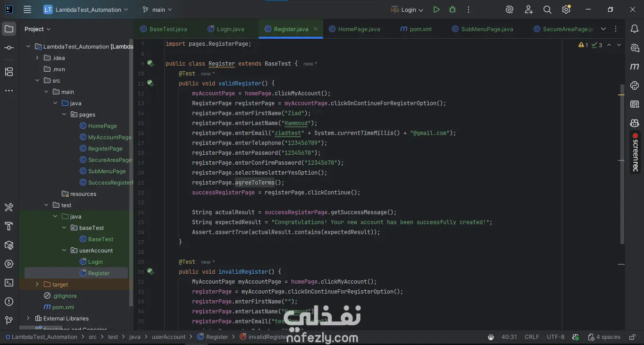The image size is (644, 345).
Task: Click the userAccount breadcrumb in the navigation bar
Action: coord(168,337)
